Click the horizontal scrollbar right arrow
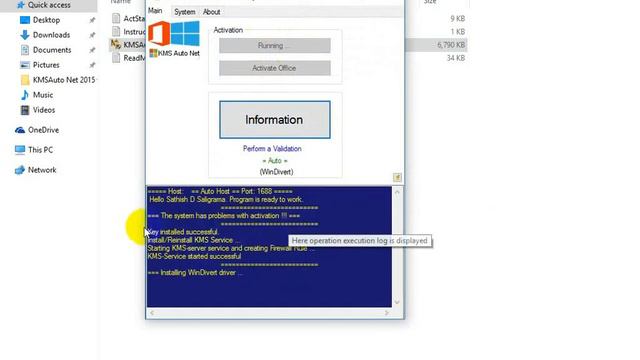 387,313
